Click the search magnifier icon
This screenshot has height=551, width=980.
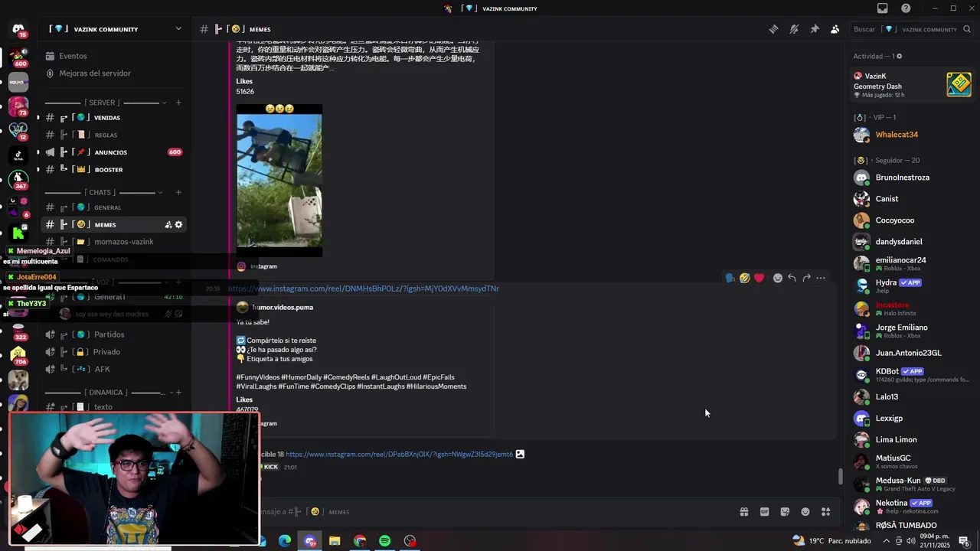click(967, 29)
